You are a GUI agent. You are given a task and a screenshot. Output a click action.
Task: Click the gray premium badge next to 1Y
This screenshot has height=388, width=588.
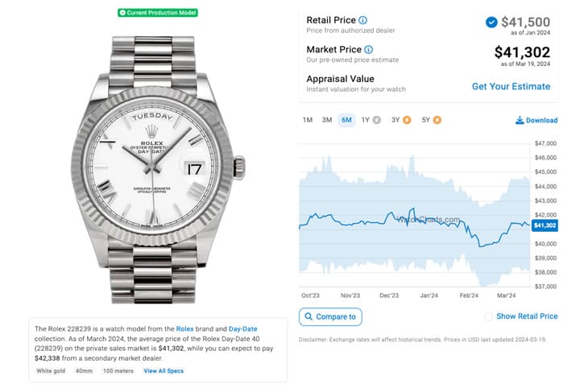(x=376, y=120)
